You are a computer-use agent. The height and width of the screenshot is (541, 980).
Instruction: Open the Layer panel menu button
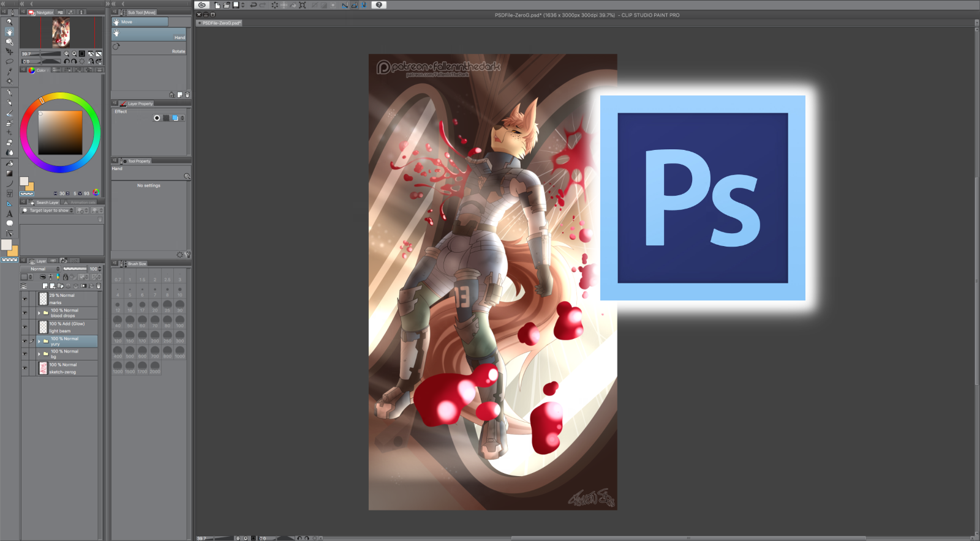point(24,261)
